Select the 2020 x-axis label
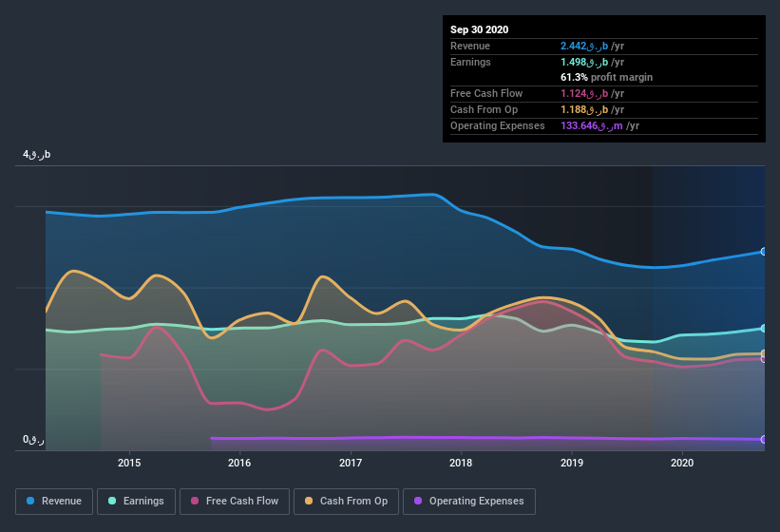Viewport: 780px width, 532px height. pos(682,463)
